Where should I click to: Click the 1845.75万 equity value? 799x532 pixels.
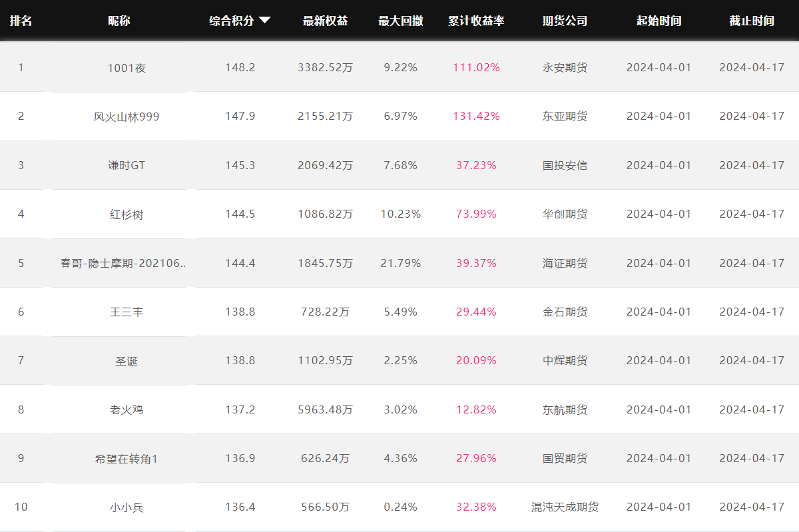point(325,263)
